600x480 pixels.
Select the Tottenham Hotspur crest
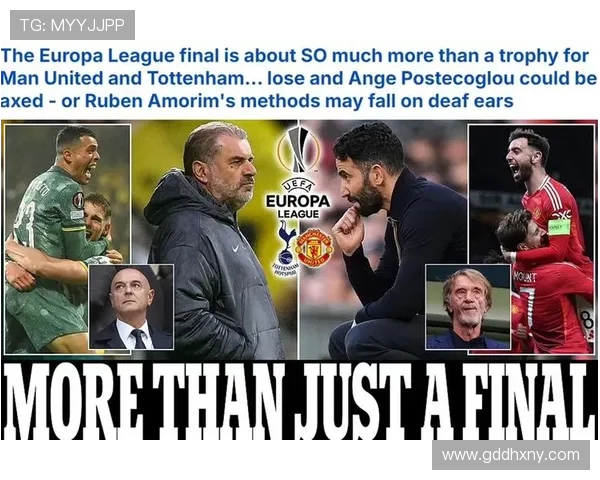tap(285, 249)
